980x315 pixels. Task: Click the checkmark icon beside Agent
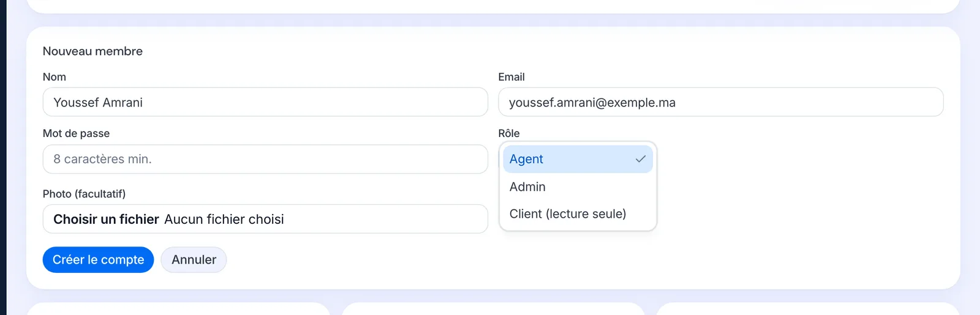pos(641,159)
